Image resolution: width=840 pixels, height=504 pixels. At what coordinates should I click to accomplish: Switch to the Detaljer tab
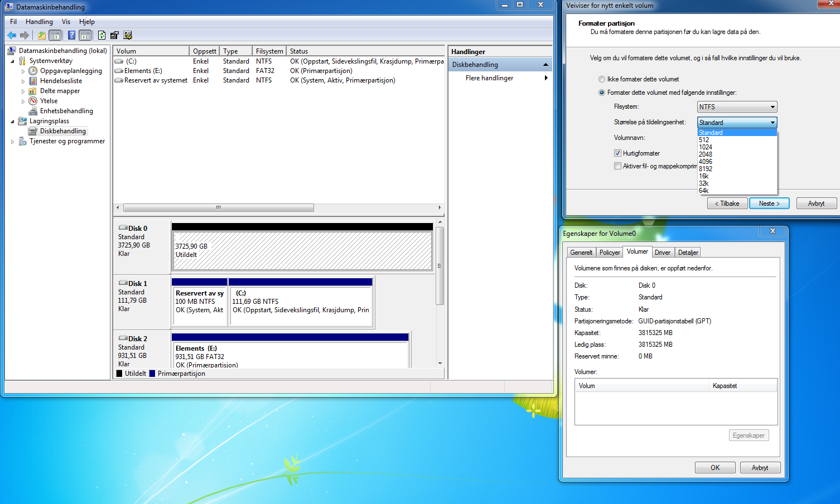coord(688,253)
